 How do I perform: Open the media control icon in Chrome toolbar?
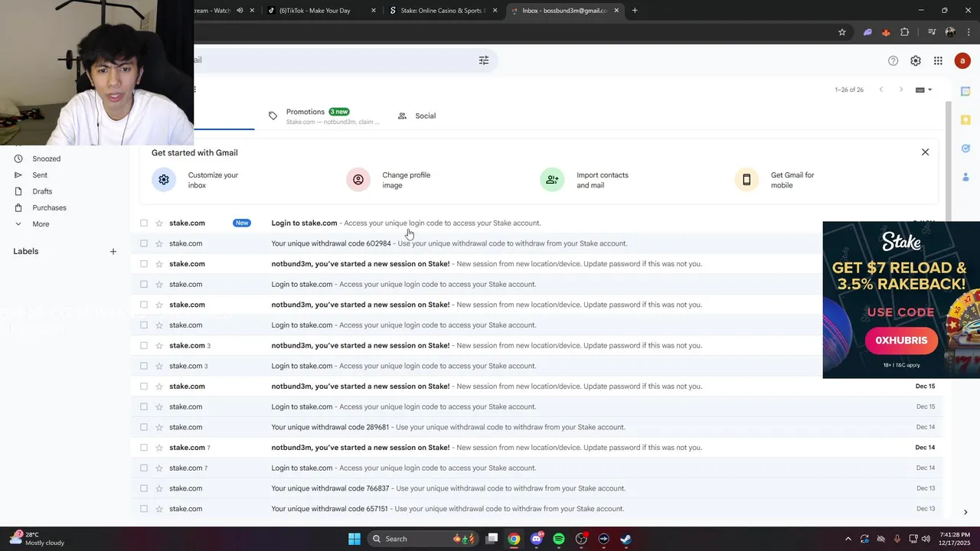(932, 32)
